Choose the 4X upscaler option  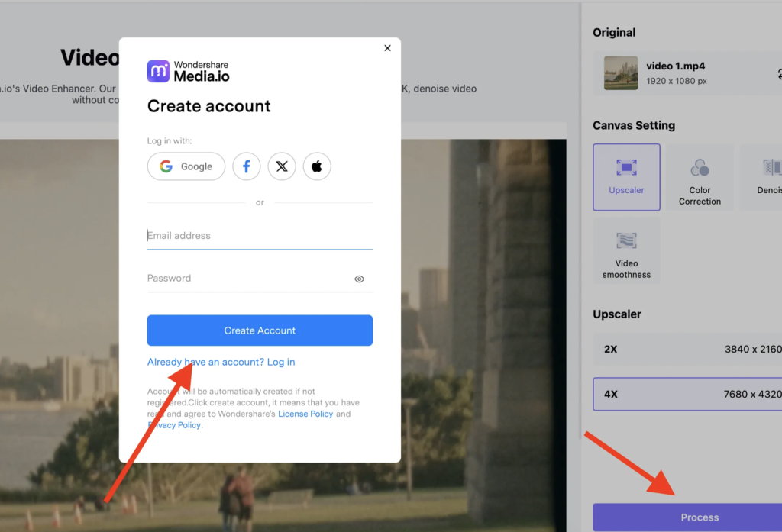(687, 394)
